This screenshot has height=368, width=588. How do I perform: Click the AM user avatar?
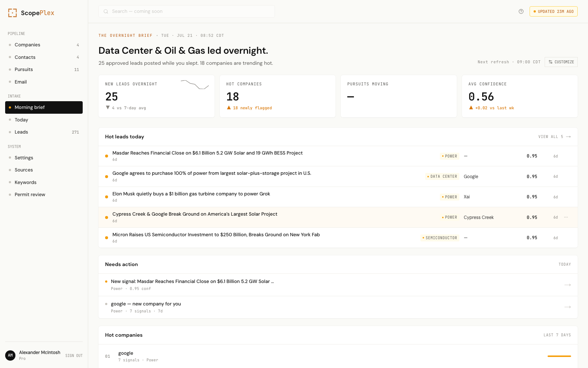click(10, 355)
